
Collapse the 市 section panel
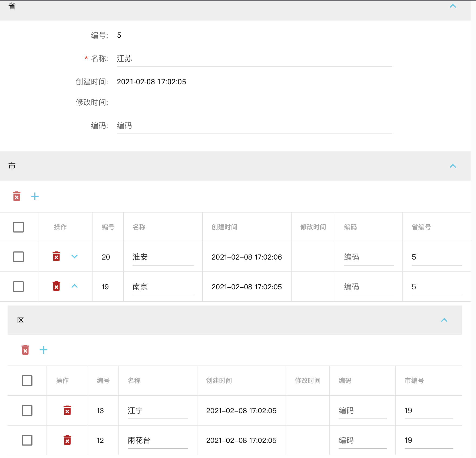point(453,166)
